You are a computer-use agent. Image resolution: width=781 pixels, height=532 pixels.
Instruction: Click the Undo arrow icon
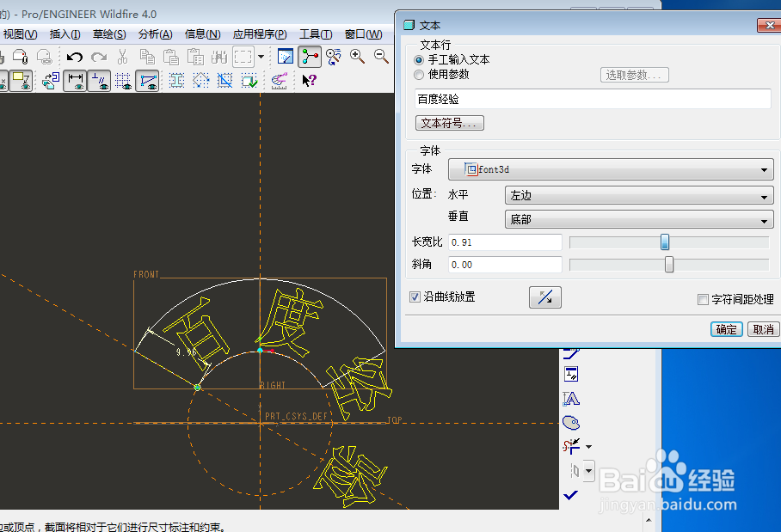pyautogui.click(x=74, y=57)
